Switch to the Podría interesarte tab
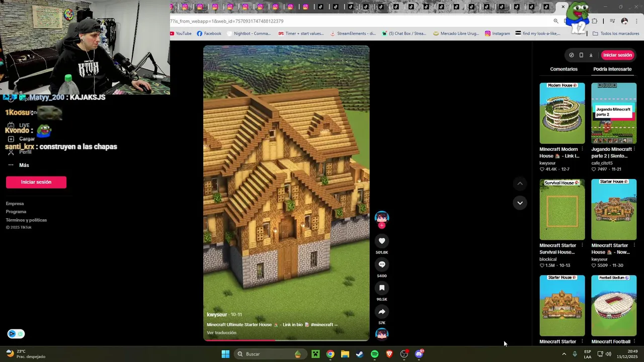The image size is (644, 362). click(x=612, y=69)
